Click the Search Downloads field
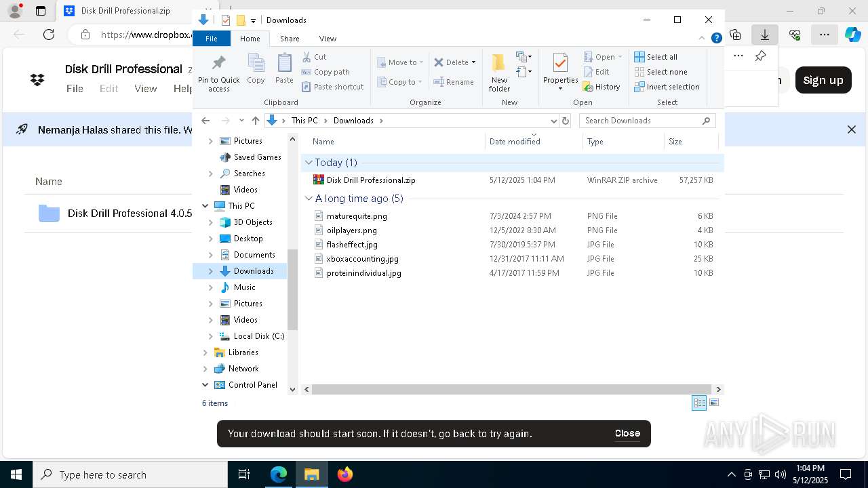 (648, 121)
